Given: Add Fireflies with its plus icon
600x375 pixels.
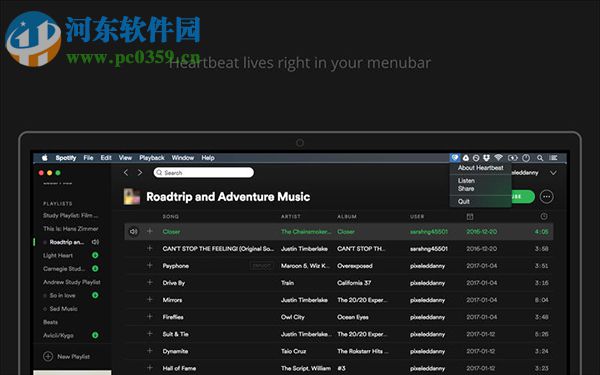Looking at the screenshot, I should tap(150, 316).
